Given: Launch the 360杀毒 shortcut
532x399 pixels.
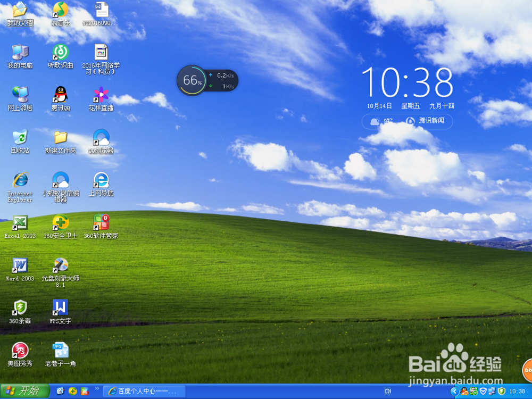Looking at the screenshot, I should (x=20, y=312).
